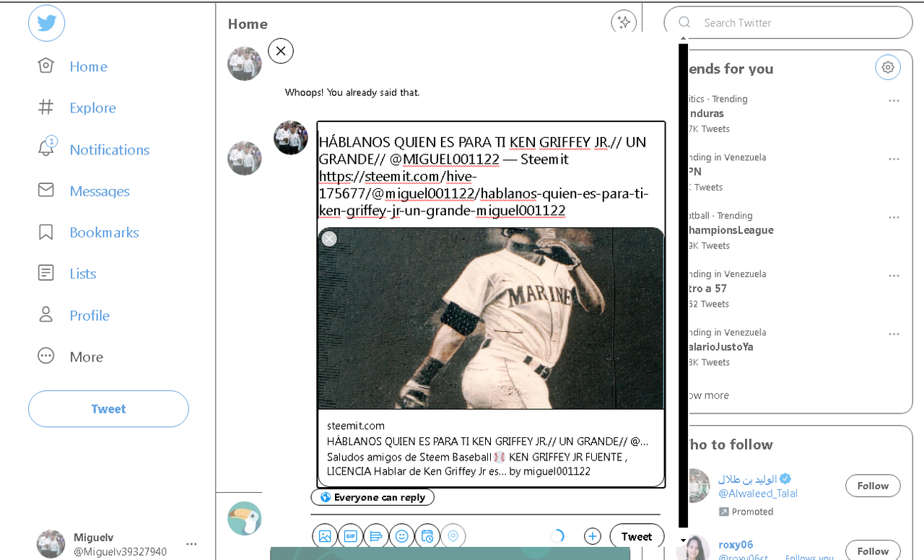Click the Messages envelope icon

coord(45,191)
